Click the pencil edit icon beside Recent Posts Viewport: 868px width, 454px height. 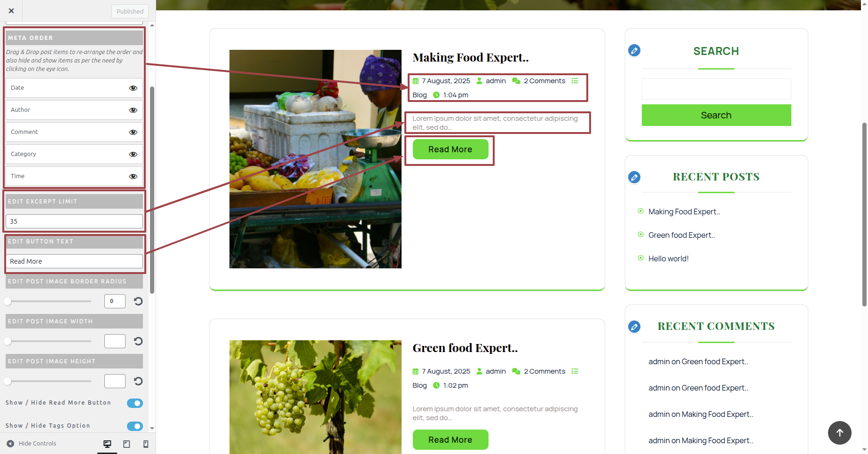[634, 177]
